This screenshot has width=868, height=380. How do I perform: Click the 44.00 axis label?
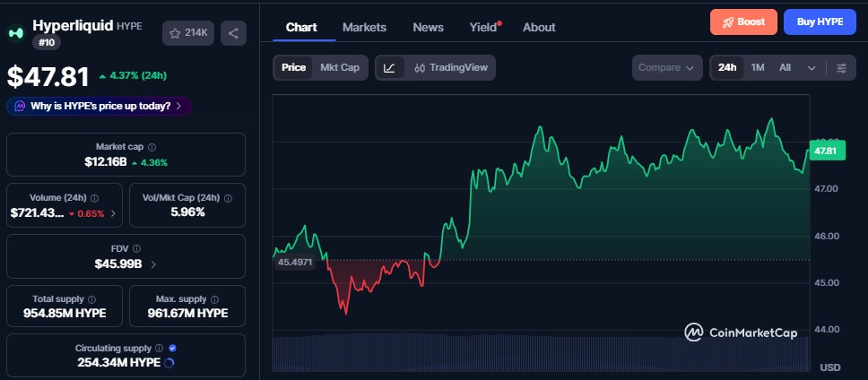[x=825, y=329]
